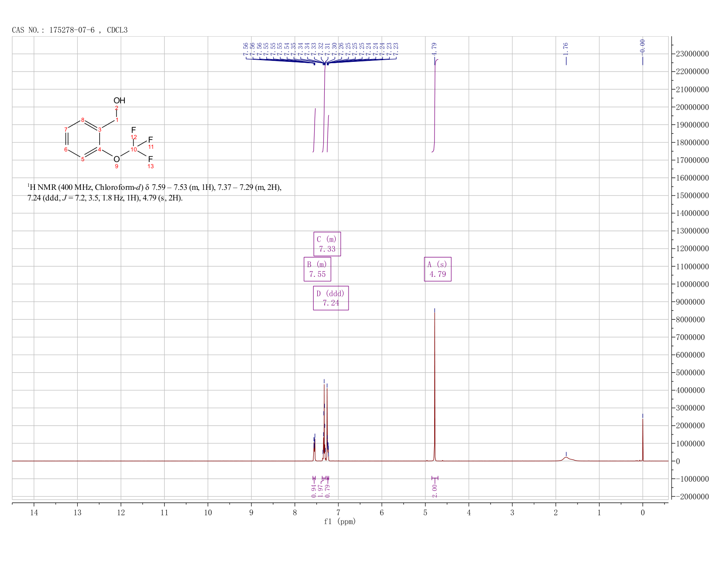Select the B (m) 7.55 multiplet box
The image size is (728, 563).
(x=317, y=269)
